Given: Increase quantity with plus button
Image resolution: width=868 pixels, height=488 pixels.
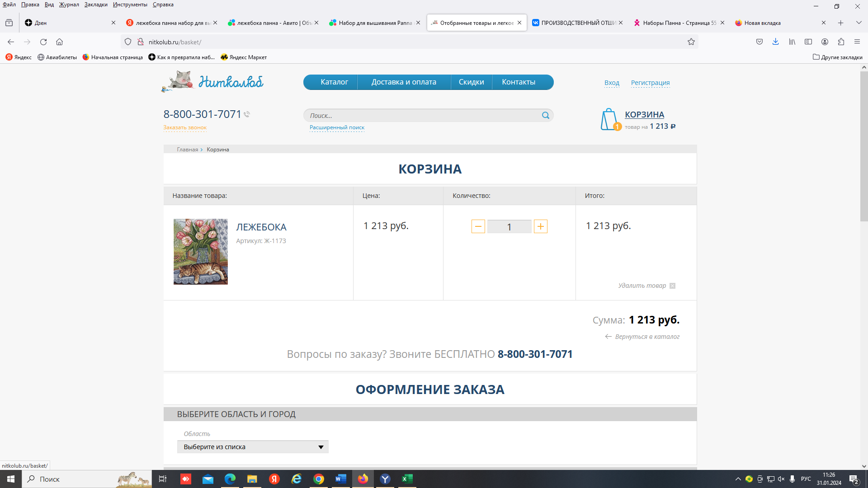Looking at the screenshot, I should coord(540,226).
